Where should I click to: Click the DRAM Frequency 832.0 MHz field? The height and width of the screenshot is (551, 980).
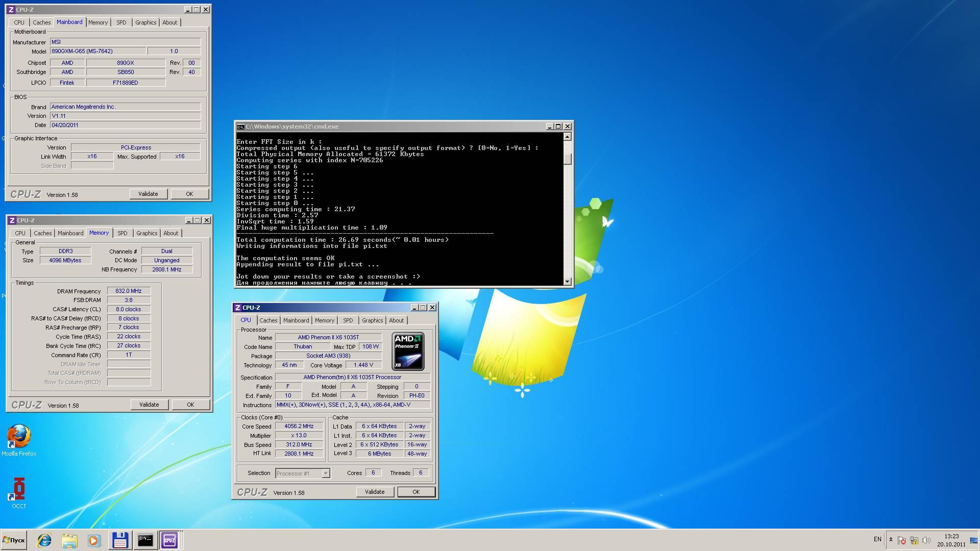(x=128, y=291)
